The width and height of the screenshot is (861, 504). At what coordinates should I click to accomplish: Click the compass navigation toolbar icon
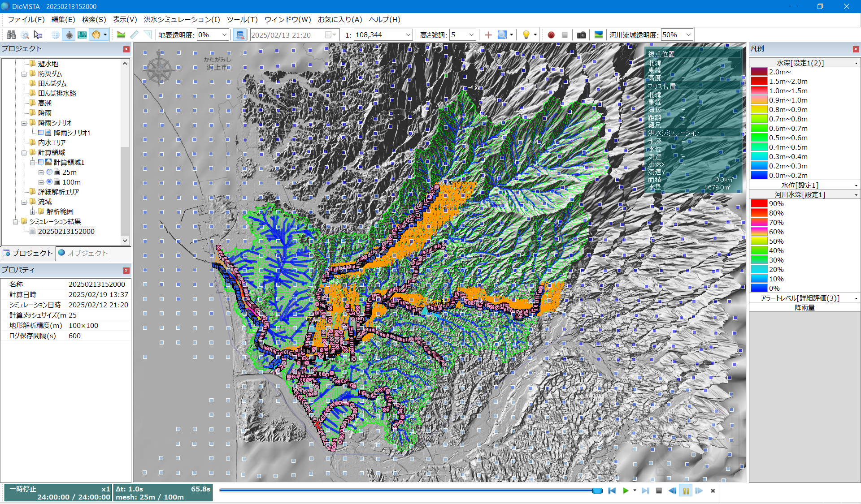[x=69, y=35]
